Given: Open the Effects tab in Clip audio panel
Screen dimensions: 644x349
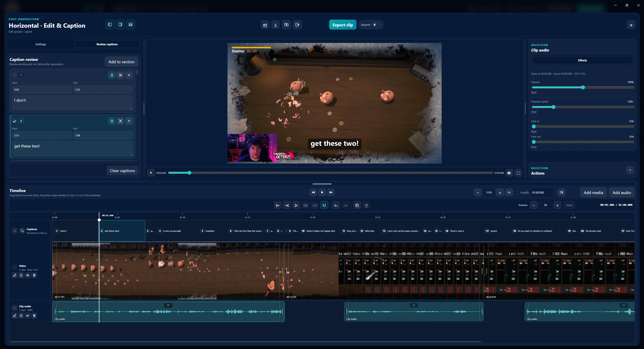Looking at the screenshot, I should (582, 60).
